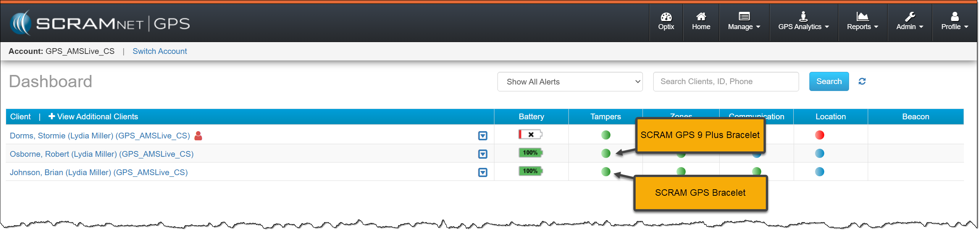This screenshot has width=980, height=234.
Task: Open the Optix gauge icon
Action: coord(666,17)
